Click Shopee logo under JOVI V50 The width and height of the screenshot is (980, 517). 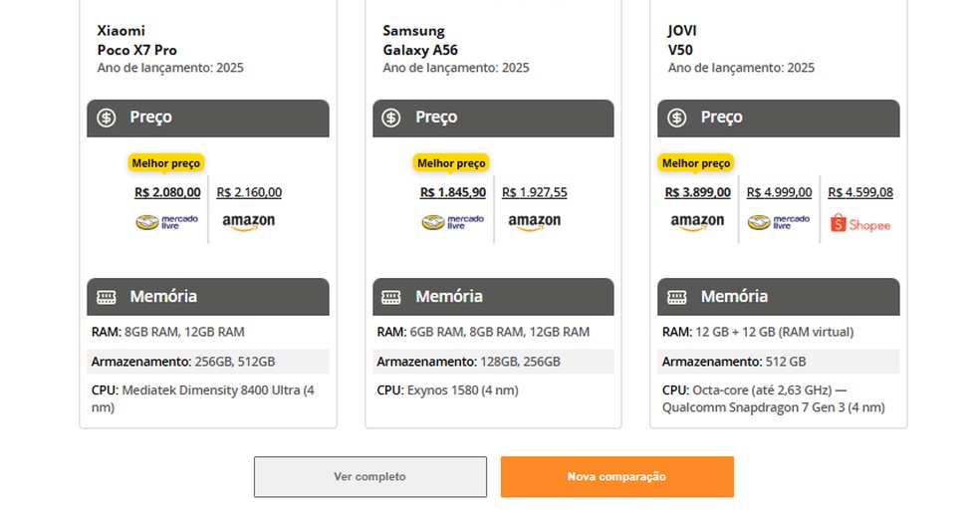860,224
